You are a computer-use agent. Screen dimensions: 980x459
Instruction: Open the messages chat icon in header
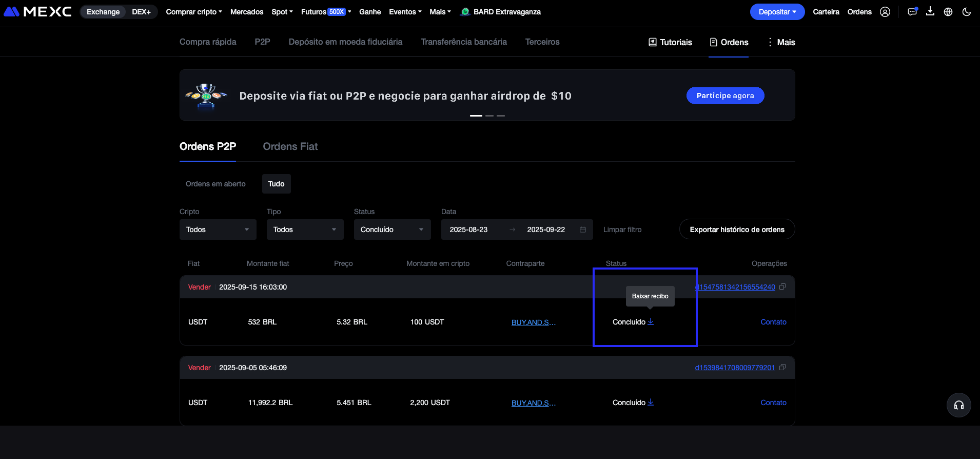[x=912, y=12]
